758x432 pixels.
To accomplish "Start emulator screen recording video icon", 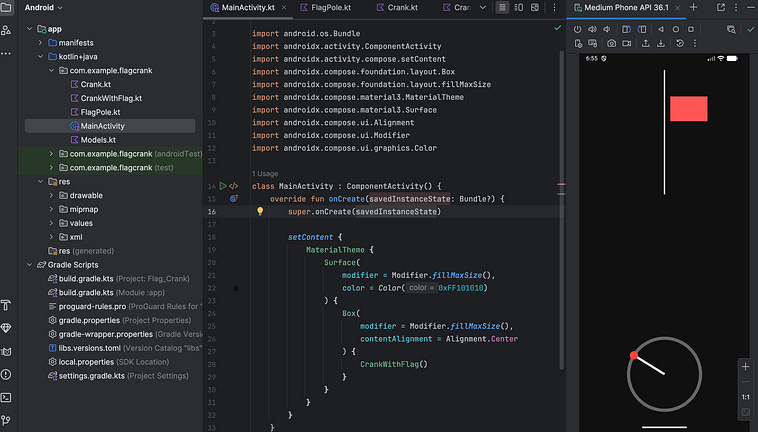I will pyautogui.click(x=627, y=43).
